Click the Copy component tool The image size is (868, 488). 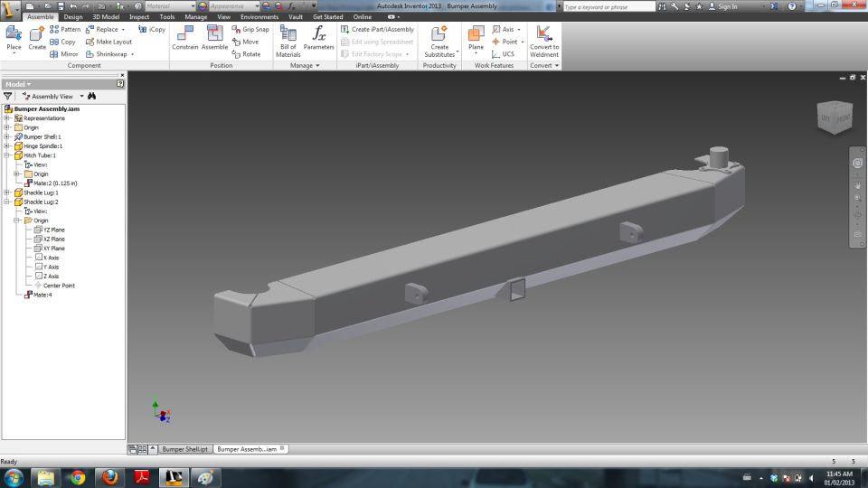click(62, 42)
